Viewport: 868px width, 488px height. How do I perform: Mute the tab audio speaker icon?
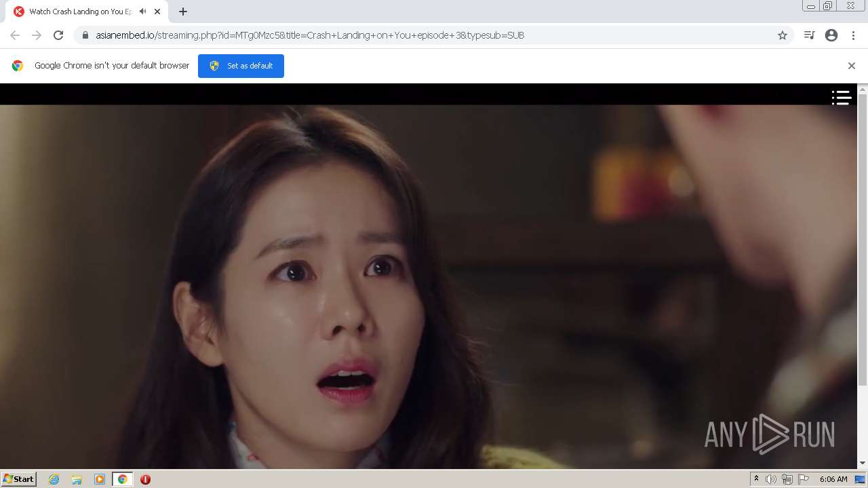(143, 12)
